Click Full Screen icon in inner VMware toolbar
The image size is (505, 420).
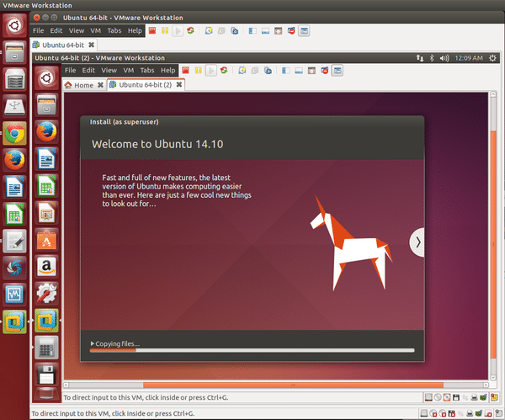click(x=311, y=70)
